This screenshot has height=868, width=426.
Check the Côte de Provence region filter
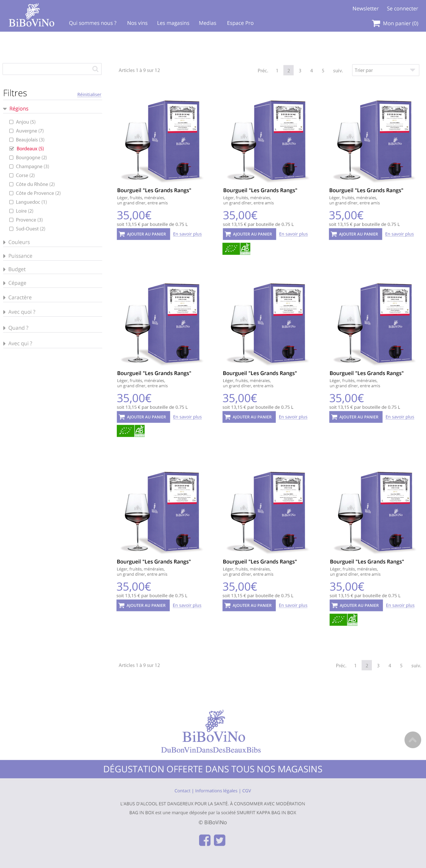[11, 193]
